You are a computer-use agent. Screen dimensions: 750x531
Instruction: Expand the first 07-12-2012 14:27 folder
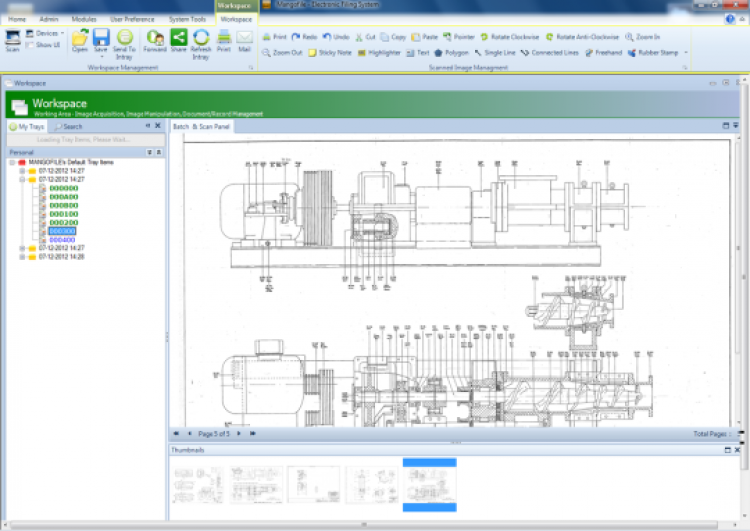[x=21, y=171]
